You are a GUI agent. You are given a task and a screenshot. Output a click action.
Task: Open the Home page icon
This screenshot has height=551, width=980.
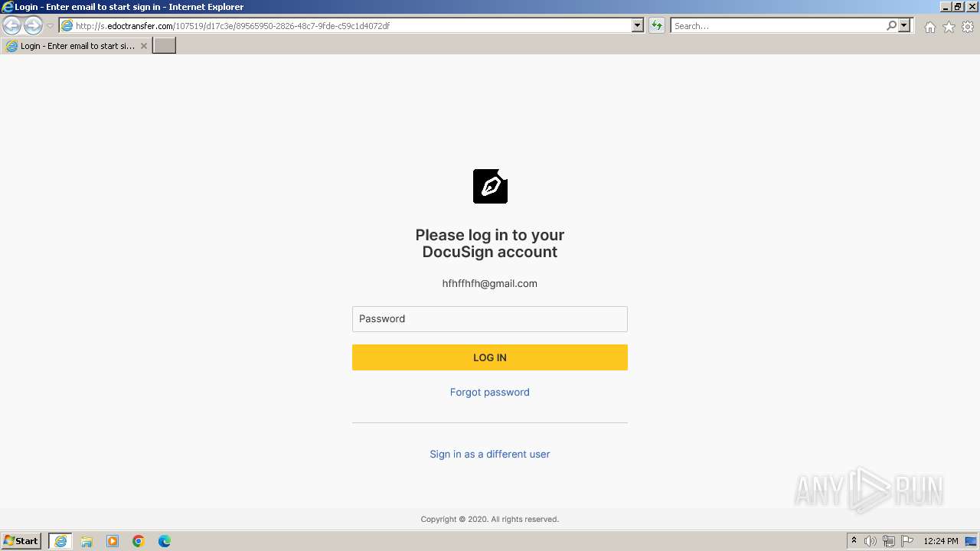coord(929,27)
